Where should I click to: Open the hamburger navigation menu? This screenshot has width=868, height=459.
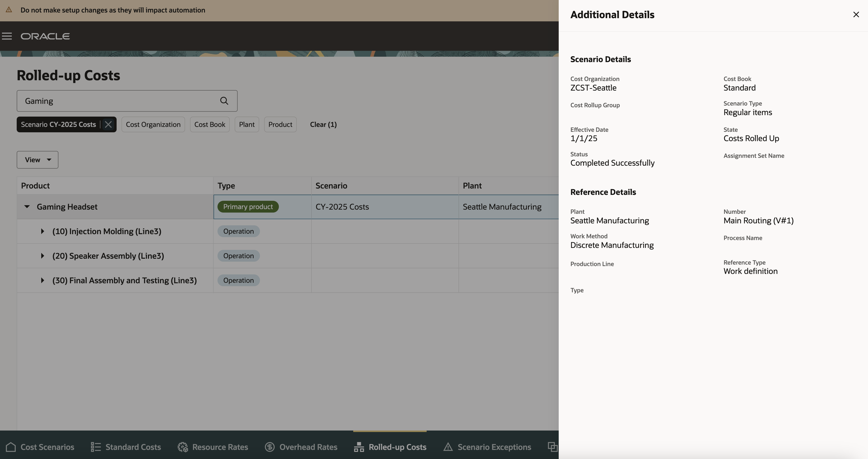pyautogui.click(x=7, y=36)
